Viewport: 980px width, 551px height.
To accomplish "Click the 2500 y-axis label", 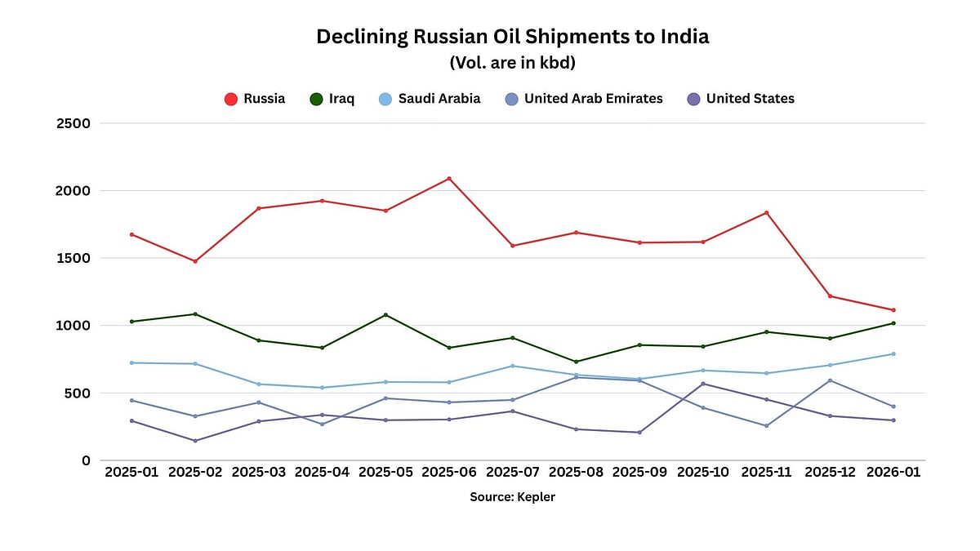I will (72, 123).
